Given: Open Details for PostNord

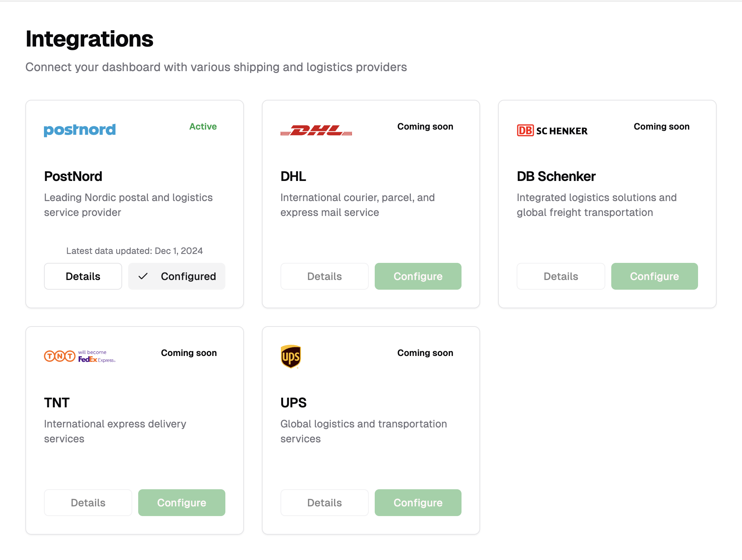Looking at the screenshot, I should 83,276.
